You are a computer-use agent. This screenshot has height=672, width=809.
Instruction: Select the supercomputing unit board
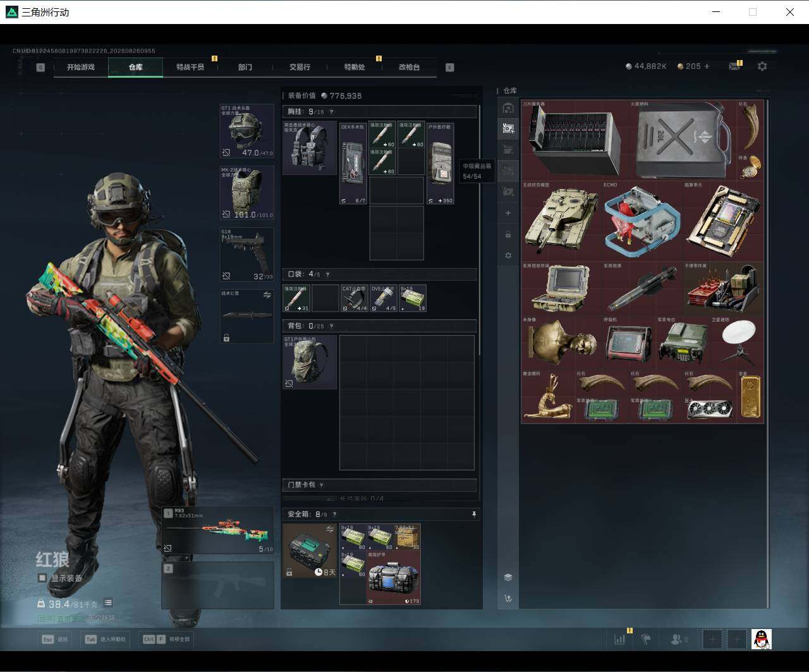pyautogui.click(x=723, y=221)
